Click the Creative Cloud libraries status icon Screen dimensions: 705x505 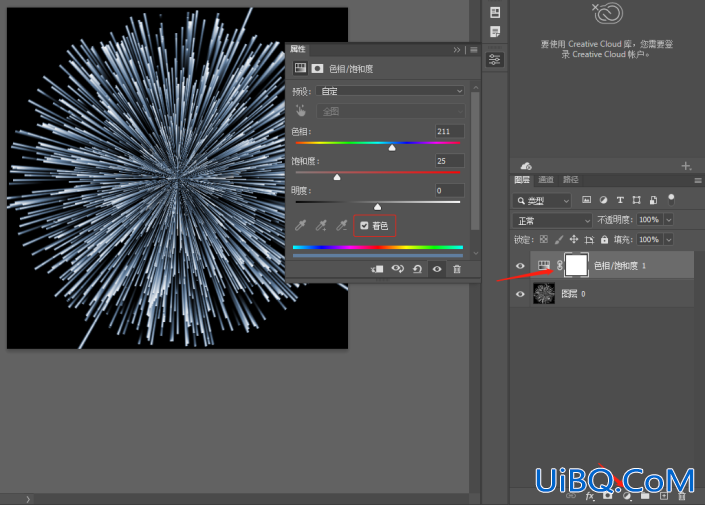526,166
